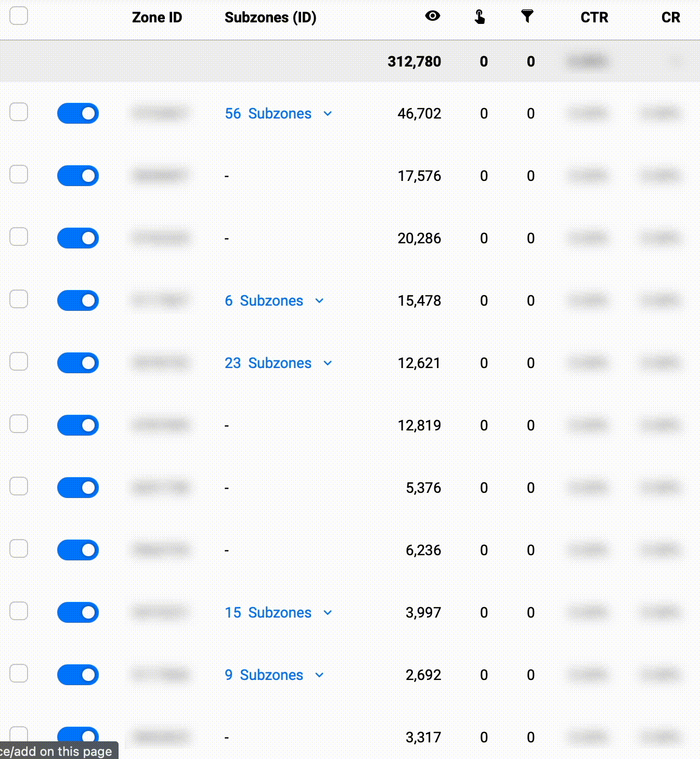Tick the select-all checkbox in header

click(x=19, y=16)
